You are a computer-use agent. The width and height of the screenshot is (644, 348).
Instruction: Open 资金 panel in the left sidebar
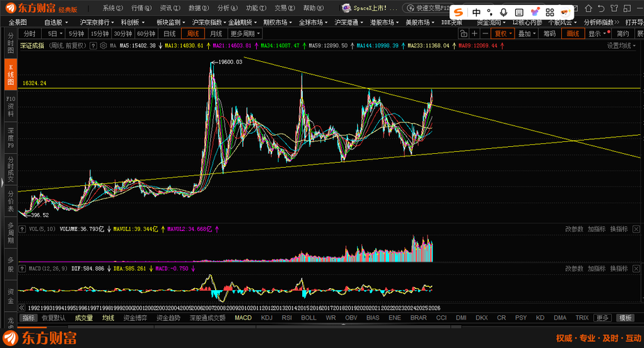pos(10,296)
